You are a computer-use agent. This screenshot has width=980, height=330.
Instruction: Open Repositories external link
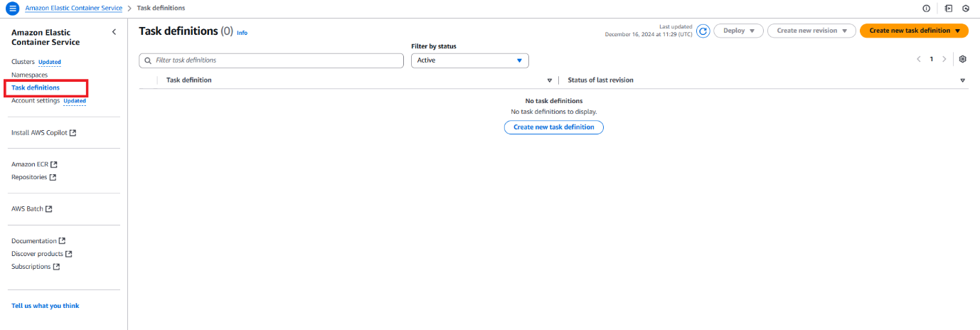(33, 177)
